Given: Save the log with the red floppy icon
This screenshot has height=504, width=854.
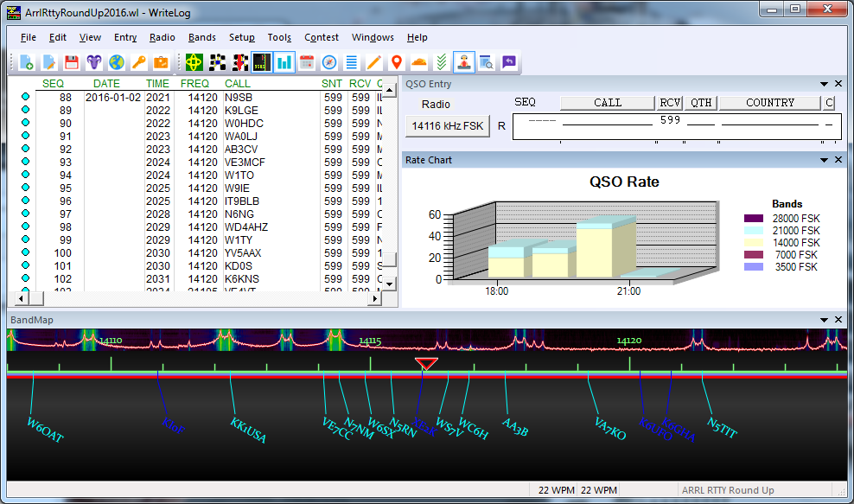Looking at the screenshot, I should pos(72,62).
